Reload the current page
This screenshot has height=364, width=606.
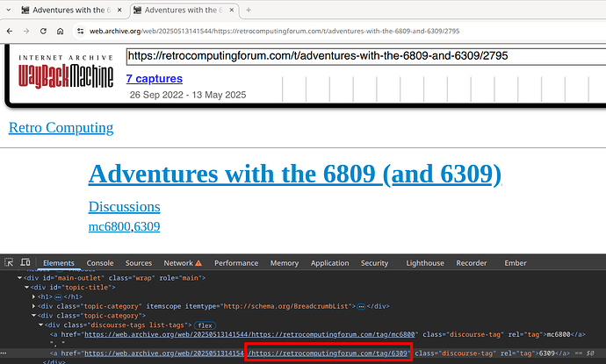point(43,32)
